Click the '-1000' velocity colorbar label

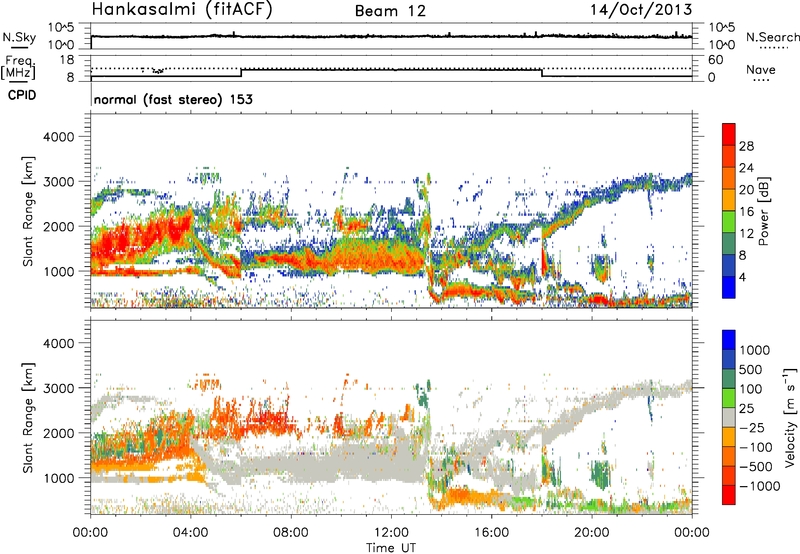pos(759,486)
